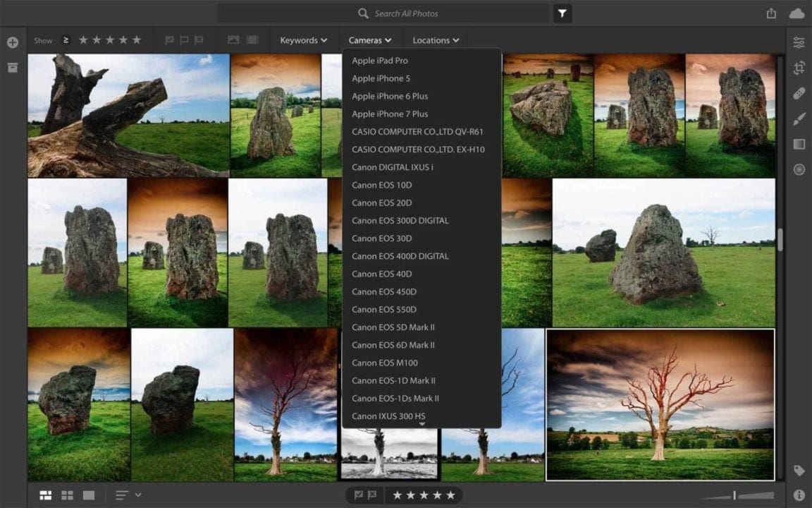
Task: Collapse the Cameras filter dropdown
Action: [370, 40]
